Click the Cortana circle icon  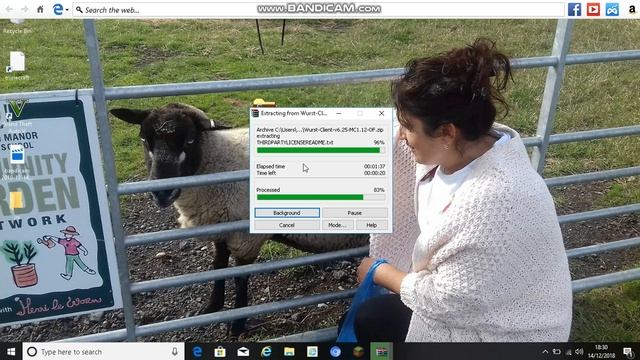[32, 351]
